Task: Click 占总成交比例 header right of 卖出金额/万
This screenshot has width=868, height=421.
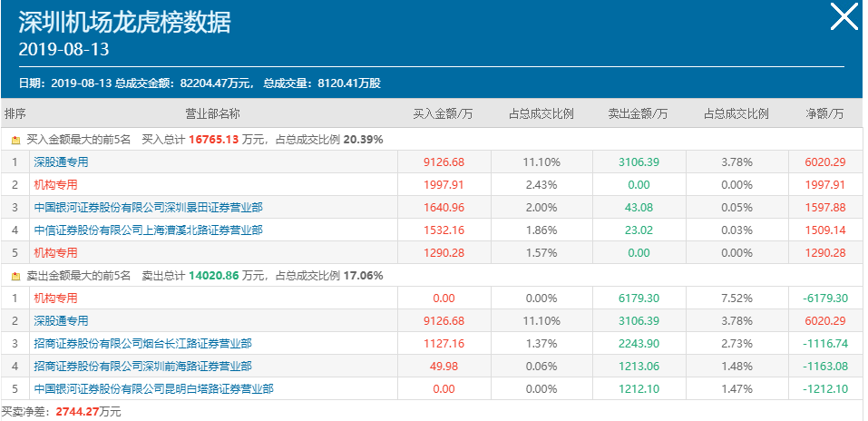Action: 736,114
